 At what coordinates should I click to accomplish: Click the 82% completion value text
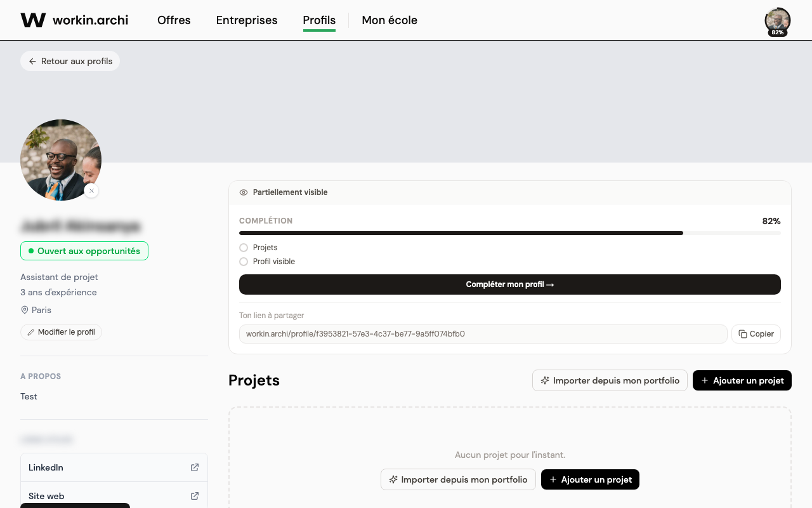point(771,221)
